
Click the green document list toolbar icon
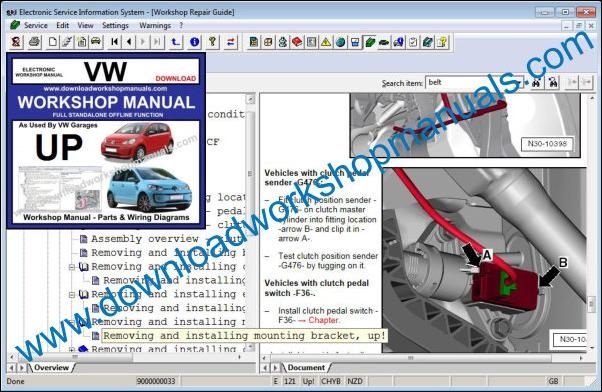[x=253, y=41]
